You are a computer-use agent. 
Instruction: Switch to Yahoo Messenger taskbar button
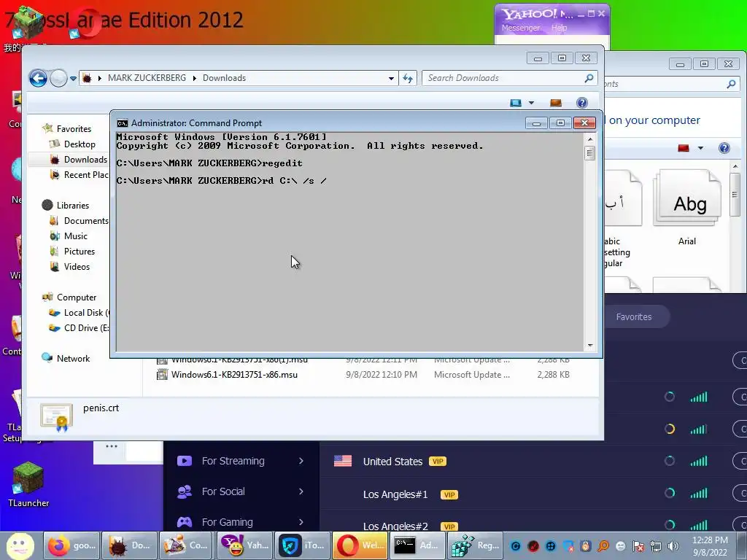[x=245, y=545]
